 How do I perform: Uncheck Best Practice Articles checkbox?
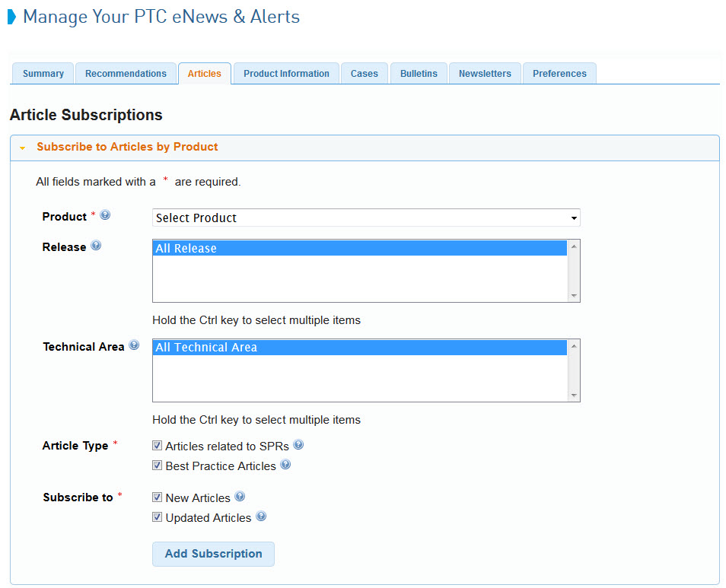click(158, 466)
